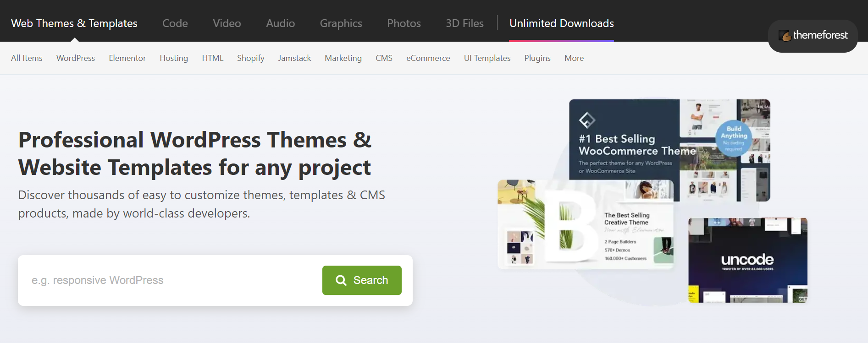Viewport: 868px width, 343px height.
Task: Click the green Search button
Action: click(362, 280)
